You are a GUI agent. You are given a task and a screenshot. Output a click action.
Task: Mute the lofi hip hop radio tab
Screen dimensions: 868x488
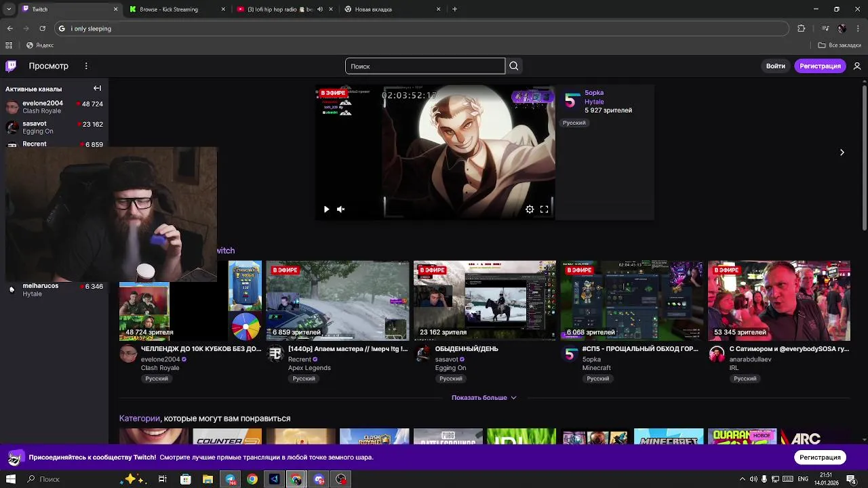(x=320, y=9)
